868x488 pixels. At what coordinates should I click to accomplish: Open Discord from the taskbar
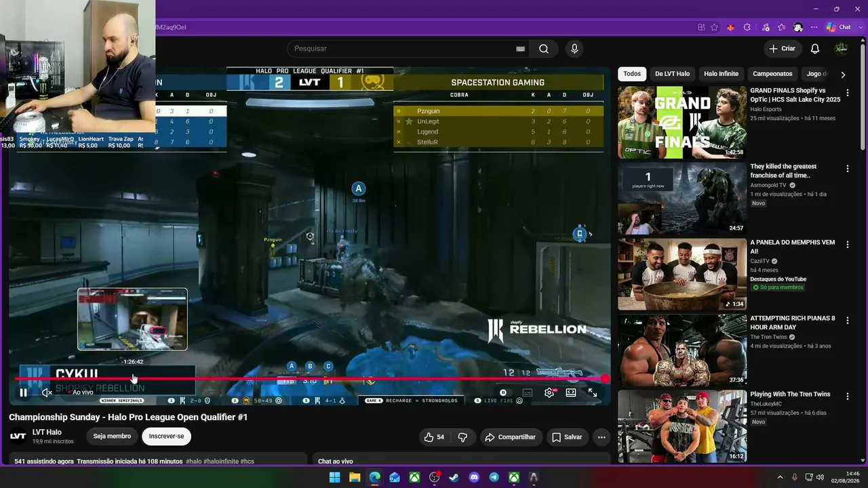pyautogui.click(x=474, y=477)
